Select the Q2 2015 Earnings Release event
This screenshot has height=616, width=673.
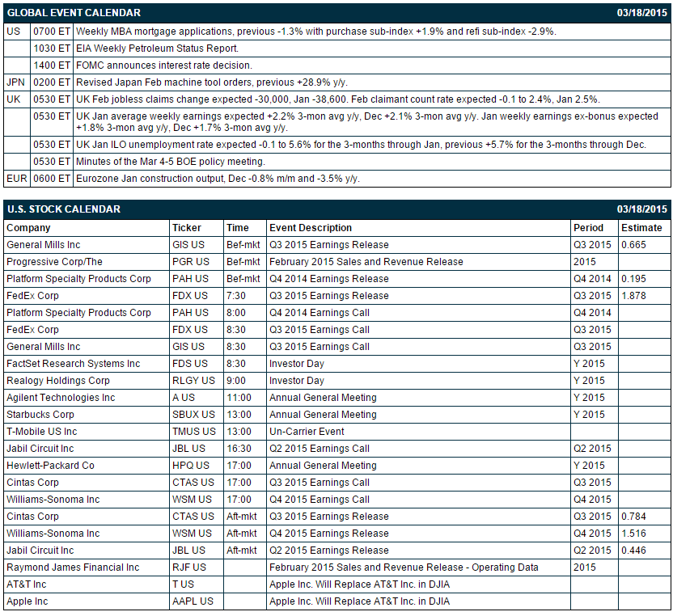[x=328, y=551]
